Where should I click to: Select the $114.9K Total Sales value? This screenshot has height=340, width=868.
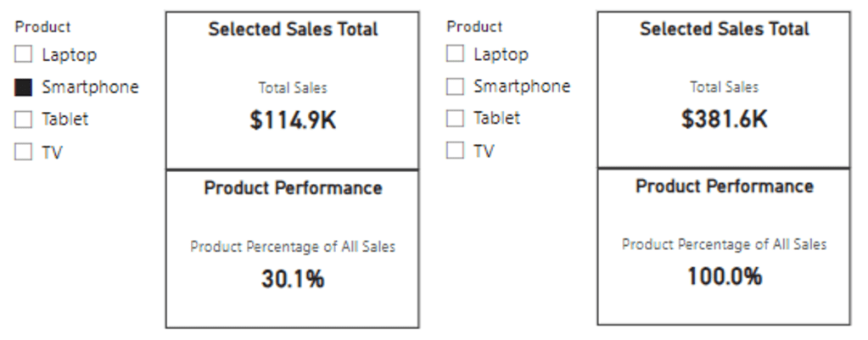coord(293,120)
